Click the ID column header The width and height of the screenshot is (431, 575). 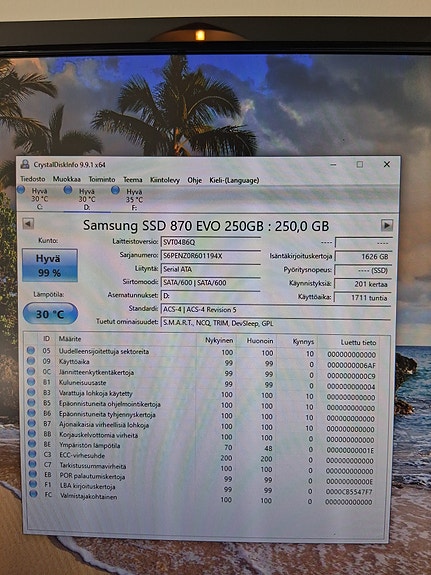pos(47,338)
